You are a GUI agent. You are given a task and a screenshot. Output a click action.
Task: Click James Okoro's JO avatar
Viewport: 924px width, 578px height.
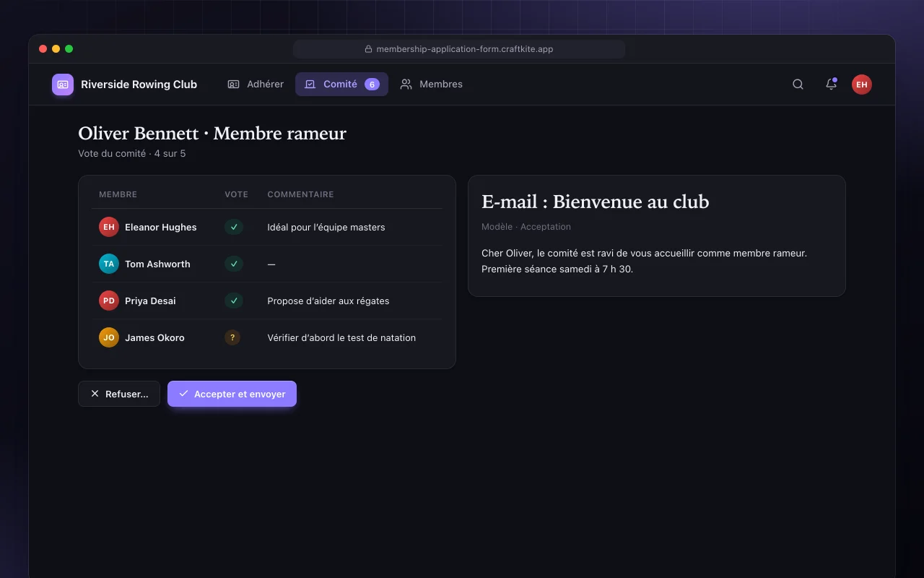pyautogui.click(x=108, y=337)
